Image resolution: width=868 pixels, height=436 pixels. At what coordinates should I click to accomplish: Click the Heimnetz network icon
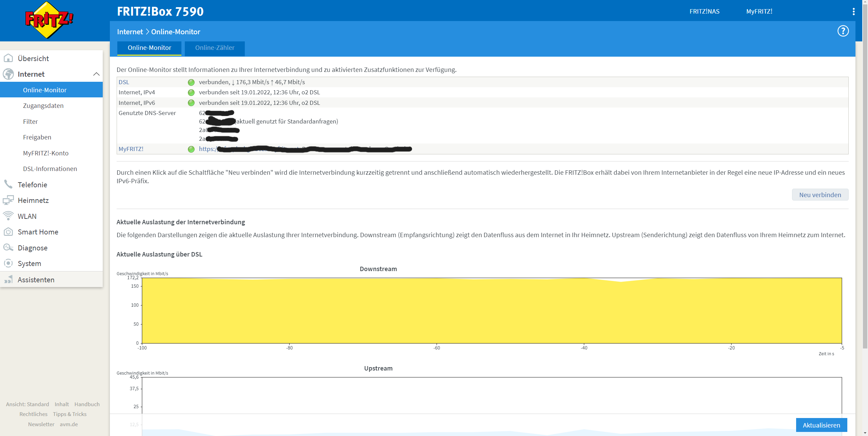point(8,200)
